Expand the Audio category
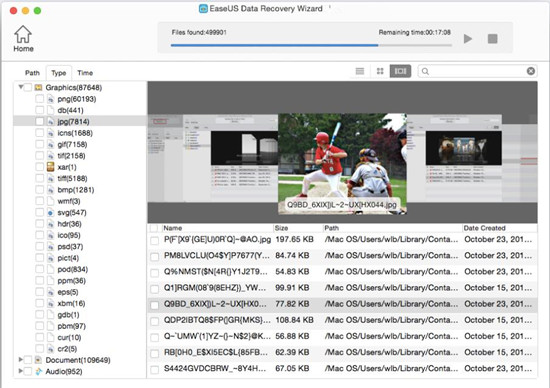550x388 pixels. (x=21, y=371)
